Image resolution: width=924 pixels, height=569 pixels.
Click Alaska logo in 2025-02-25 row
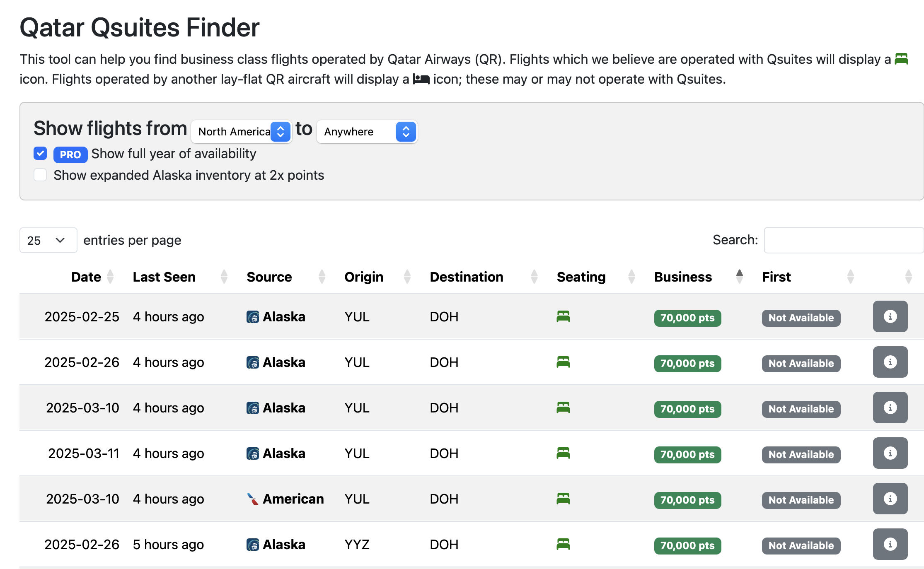click(x=253, y=317)
